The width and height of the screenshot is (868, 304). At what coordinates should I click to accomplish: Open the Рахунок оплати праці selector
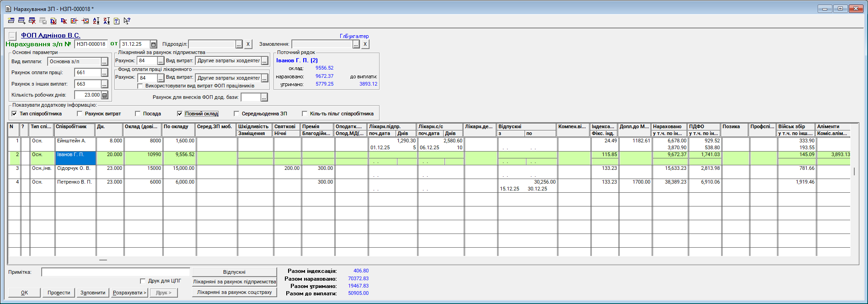coord(105,73)
